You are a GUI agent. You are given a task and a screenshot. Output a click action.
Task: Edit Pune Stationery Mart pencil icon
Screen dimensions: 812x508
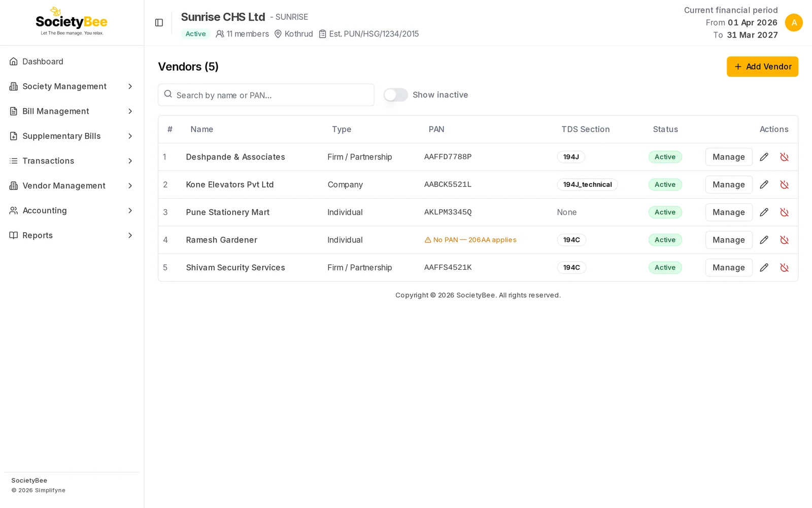pyautogui.click(x=764, y=212)
